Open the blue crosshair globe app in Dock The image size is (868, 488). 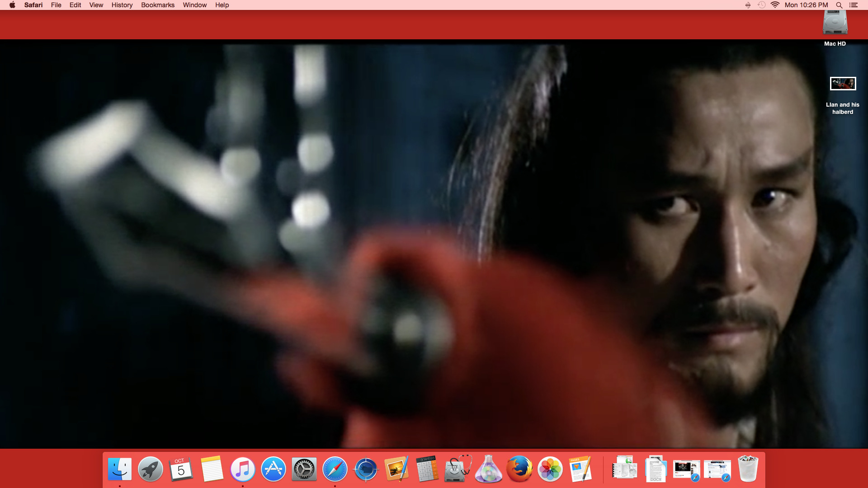[366, 469]
